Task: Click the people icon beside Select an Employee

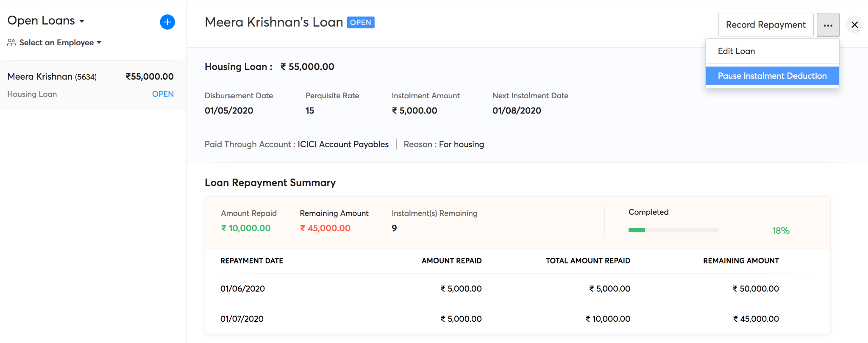Action: coord(11,42)
